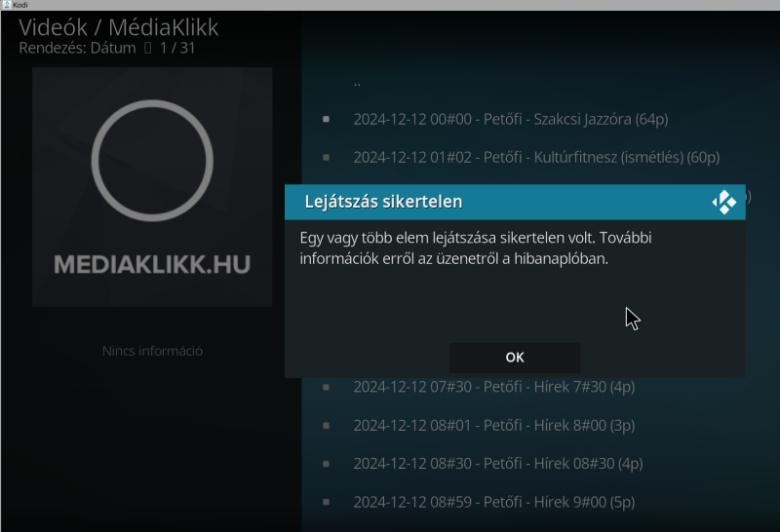Select the Petőfi Hírek 8#00 (3p) item
This screenshot has width=780, height=532.
(494, 426)
